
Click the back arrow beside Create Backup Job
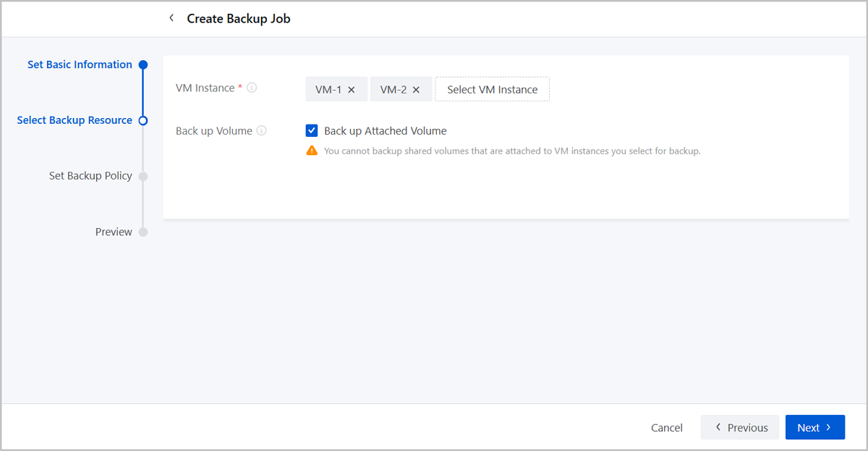[171, 18]
